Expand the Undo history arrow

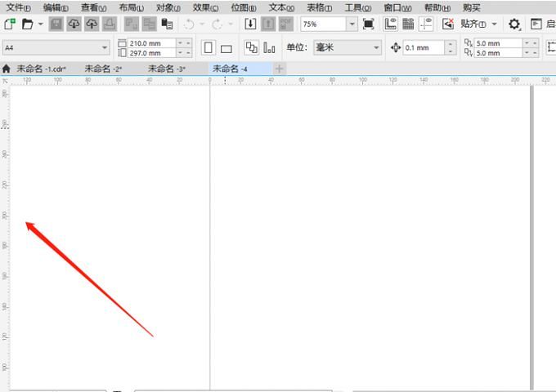[202, 24]
